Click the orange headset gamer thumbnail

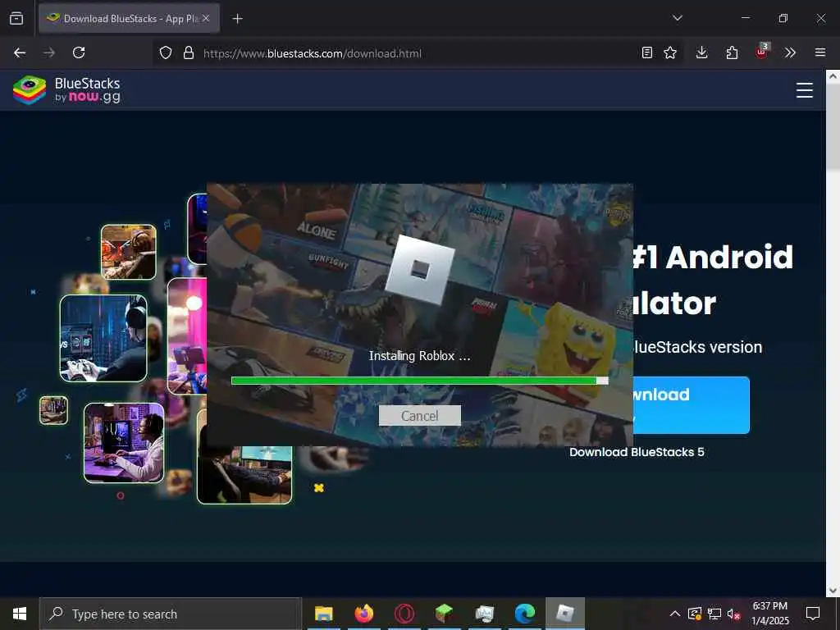click(129, 252)
